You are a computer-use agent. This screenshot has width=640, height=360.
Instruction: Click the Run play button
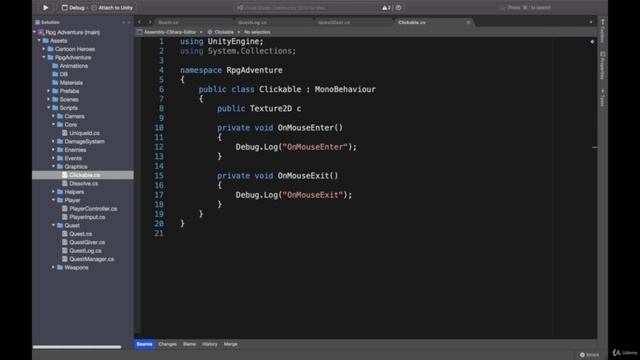point(46,8)
